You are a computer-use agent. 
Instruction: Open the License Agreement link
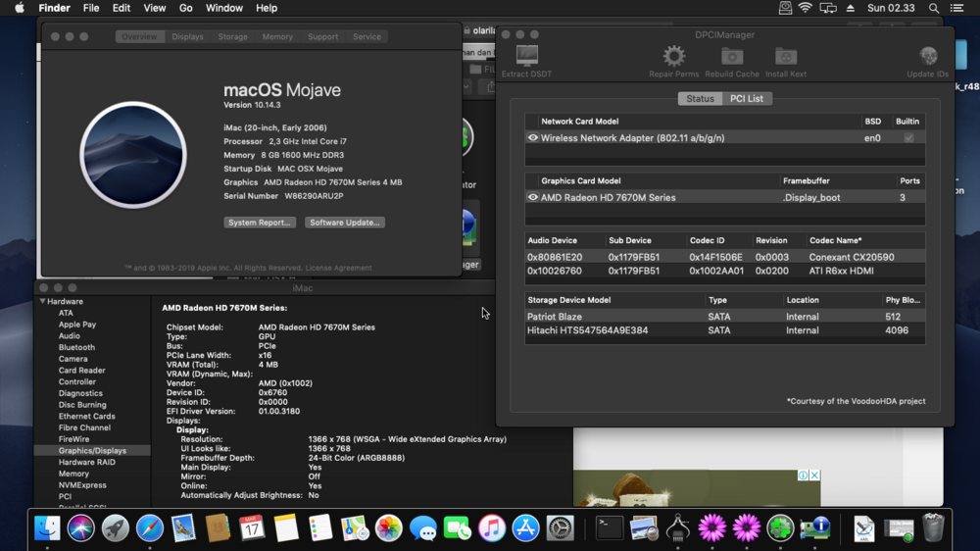click(x=338, y=268)
